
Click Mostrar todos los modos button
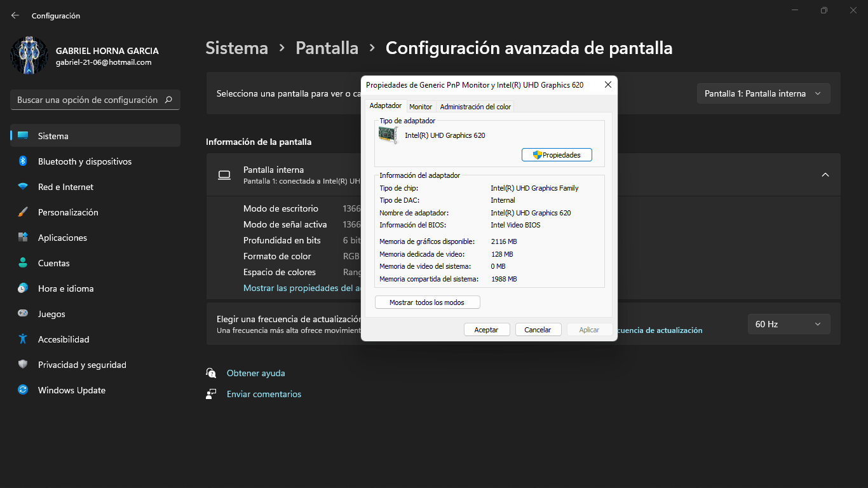pyautogui.click(x=428, y=302)
